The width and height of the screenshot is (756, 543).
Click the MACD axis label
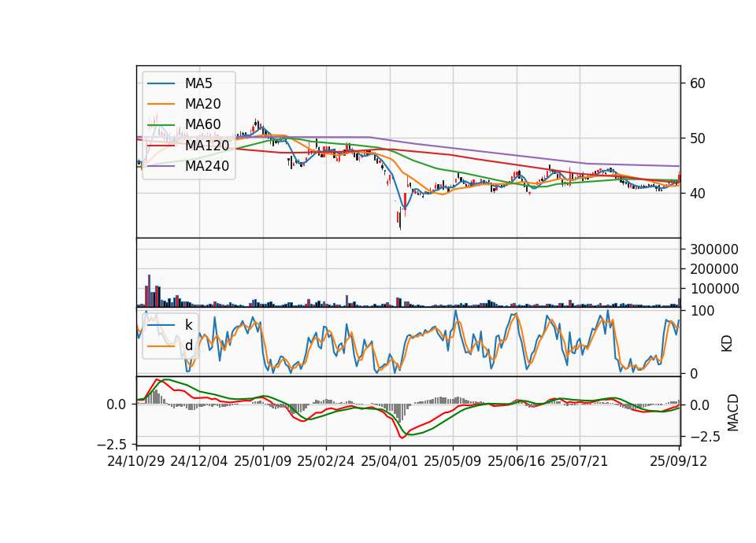pos(733,412)
